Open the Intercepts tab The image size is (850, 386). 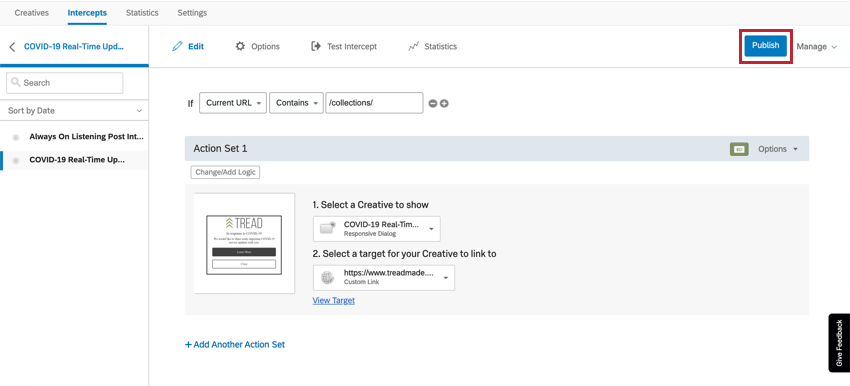[87, 12]
